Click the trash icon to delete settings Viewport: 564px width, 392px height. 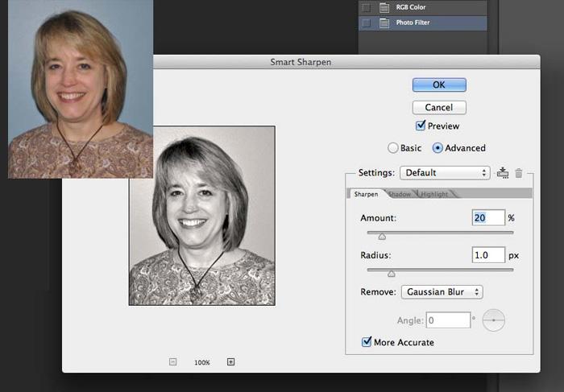(x=519, y=172)
